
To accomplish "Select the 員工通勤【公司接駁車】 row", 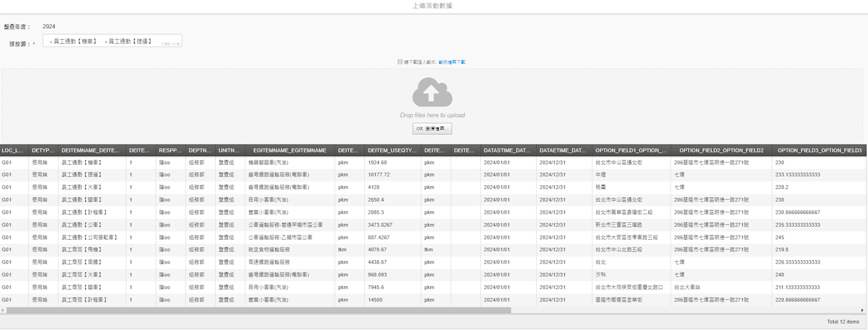I will point(90,238).
